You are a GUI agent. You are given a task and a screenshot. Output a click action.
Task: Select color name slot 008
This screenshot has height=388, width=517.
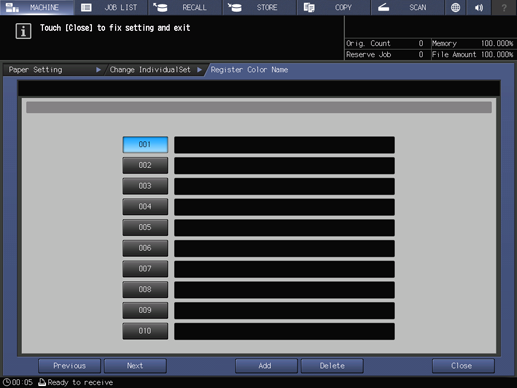pos(145,289)
